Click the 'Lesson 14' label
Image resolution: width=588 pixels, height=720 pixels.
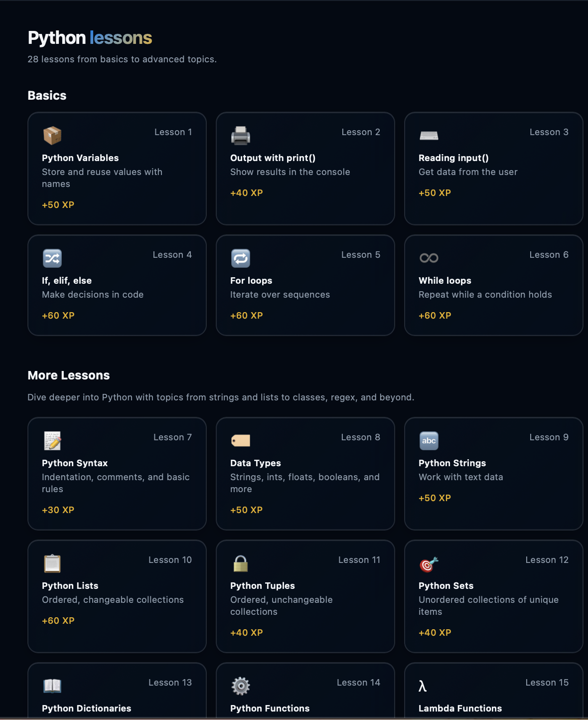[x=358, y=683]
